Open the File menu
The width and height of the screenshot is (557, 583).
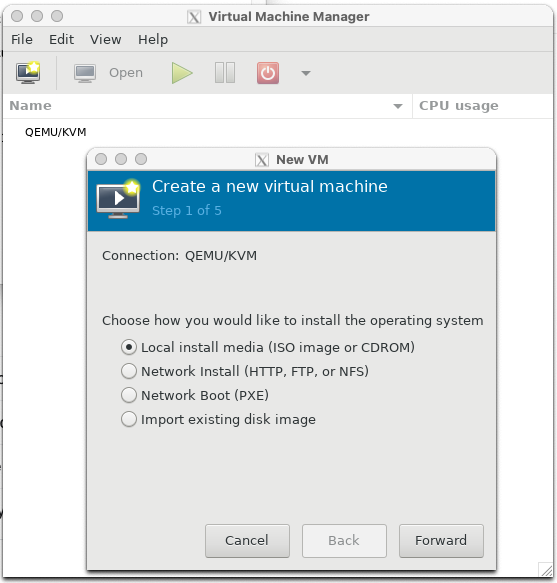point(22,39)
